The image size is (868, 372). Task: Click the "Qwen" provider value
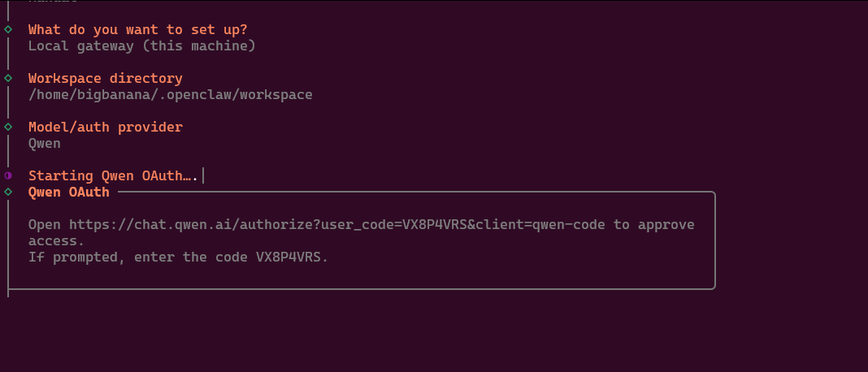(45, 144)
